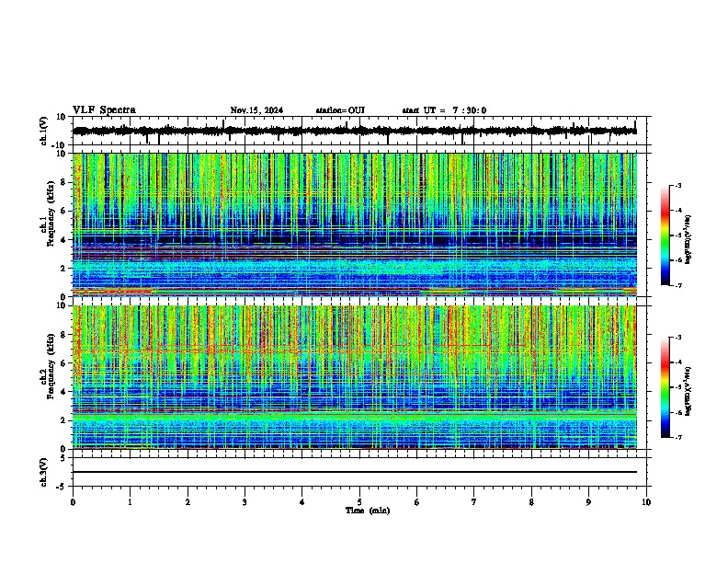Image resolution: width=728 pixels, height=563 pixels.
Task: Click time axis tick label "10" at the axis end
Action: coord(646,502)
